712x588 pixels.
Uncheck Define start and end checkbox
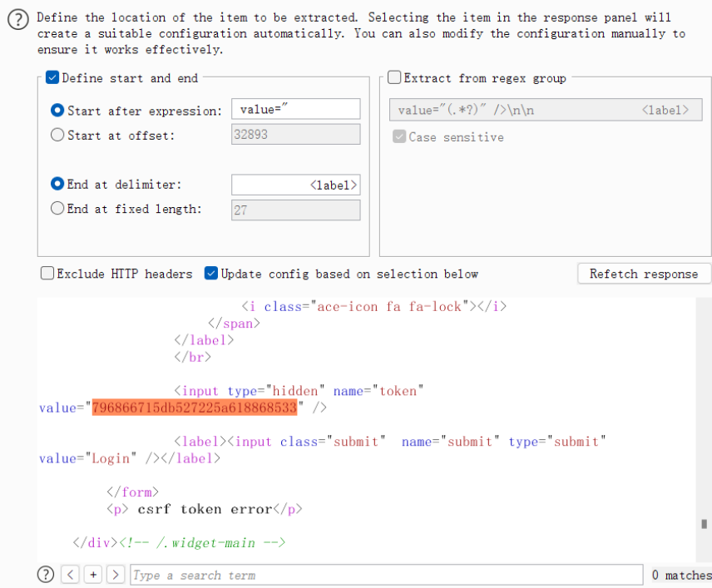(52, 77)
